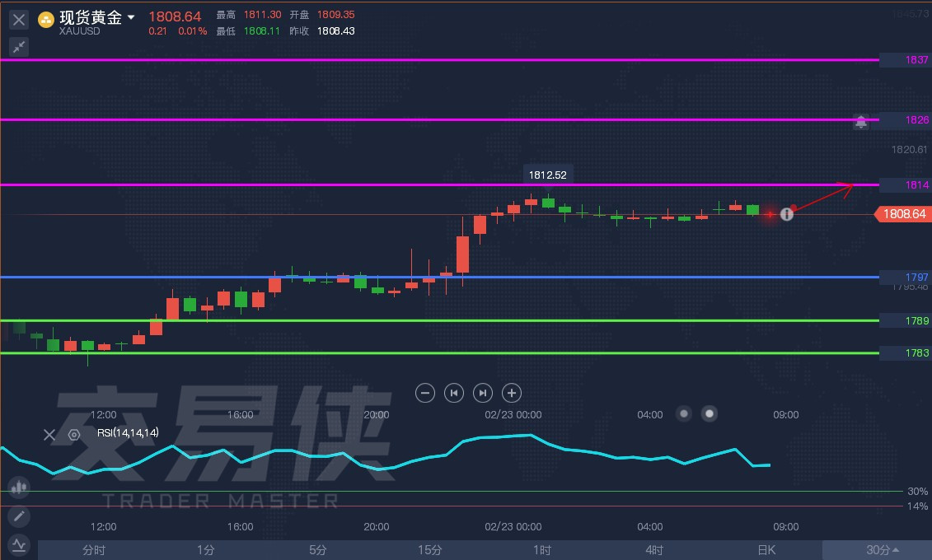This screenshot has height=560, width=932.
Task: Click the RSI(14,14,14) label
Action: click(x=128, y=433)
